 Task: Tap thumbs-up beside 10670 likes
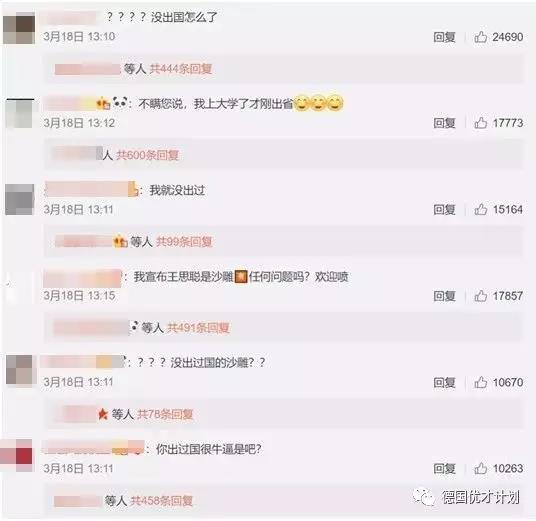click(x=480, y=382)
